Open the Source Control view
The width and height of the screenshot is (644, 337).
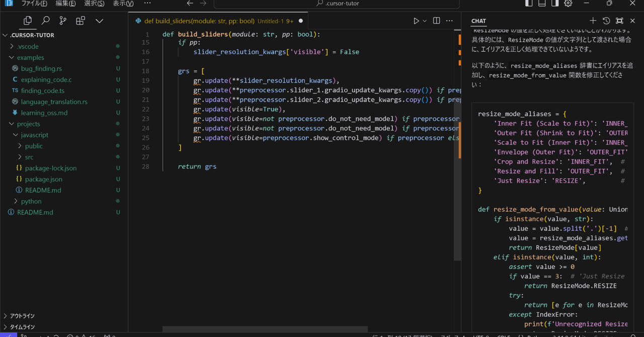(x=63, y=21)
